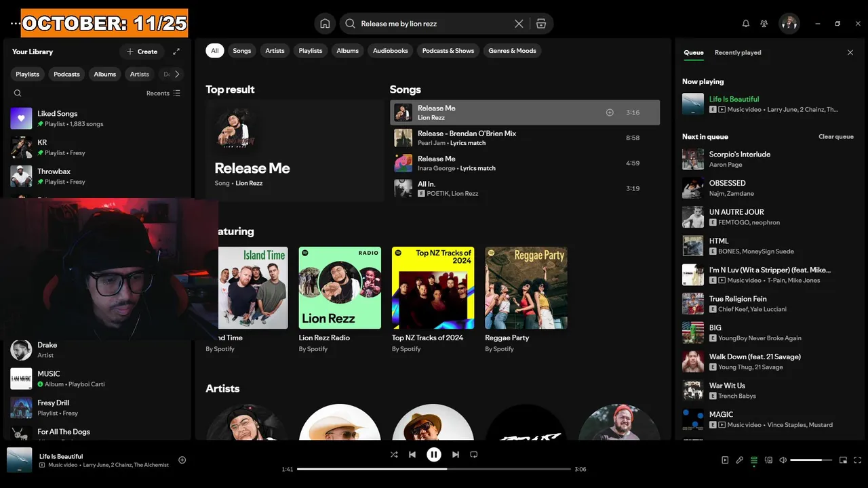Open Browse icon next to search bar
The height and width of the screenshot is (488, 868).
540,24
